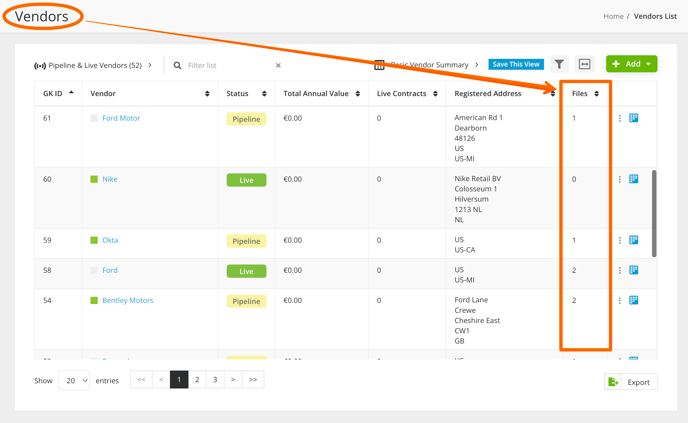Open the three-dot menu for Bentley Motors
The width and height of the screenshot is (688, 423).
pos(620,301)
